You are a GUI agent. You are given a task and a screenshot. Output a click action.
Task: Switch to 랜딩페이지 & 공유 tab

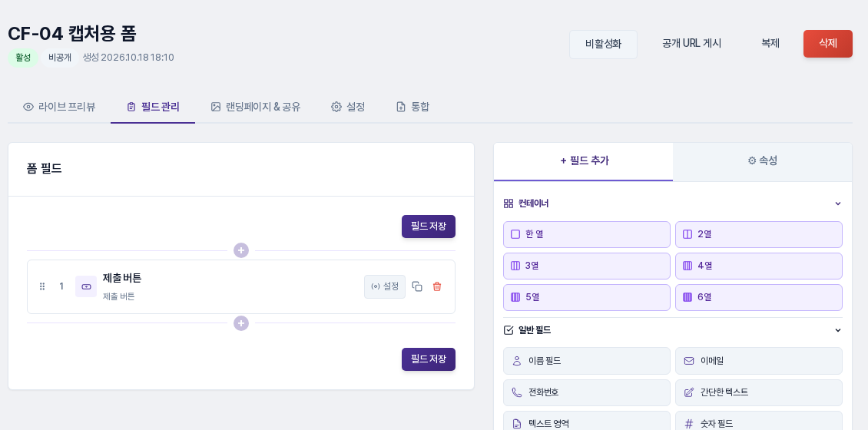[x=256, y=107]
